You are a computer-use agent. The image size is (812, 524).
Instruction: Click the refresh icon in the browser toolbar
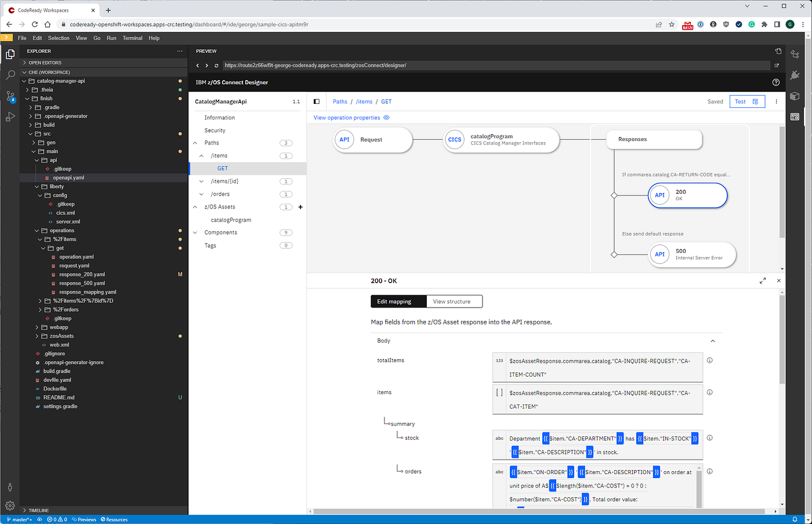pyautogui.click(x=35, y=24)
